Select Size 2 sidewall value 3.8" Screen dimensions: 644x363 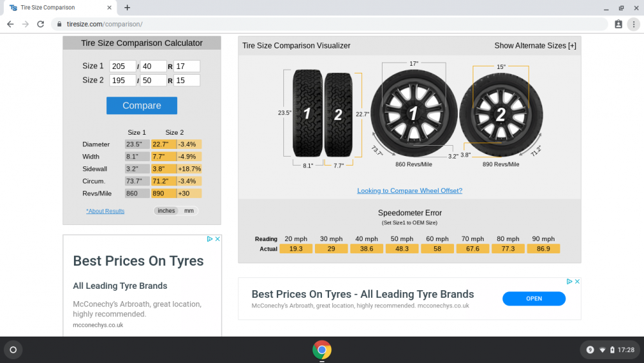point(164,169)
